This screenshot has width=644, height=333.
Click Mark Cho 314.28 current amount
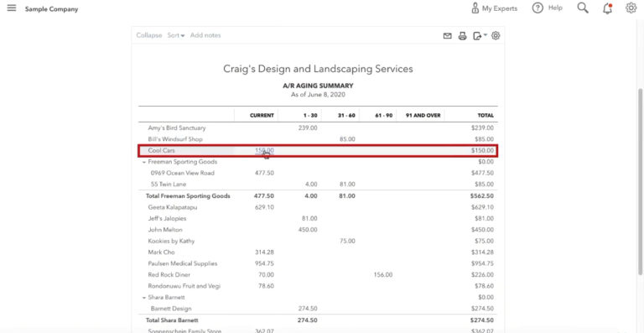(x=264, y=252)
